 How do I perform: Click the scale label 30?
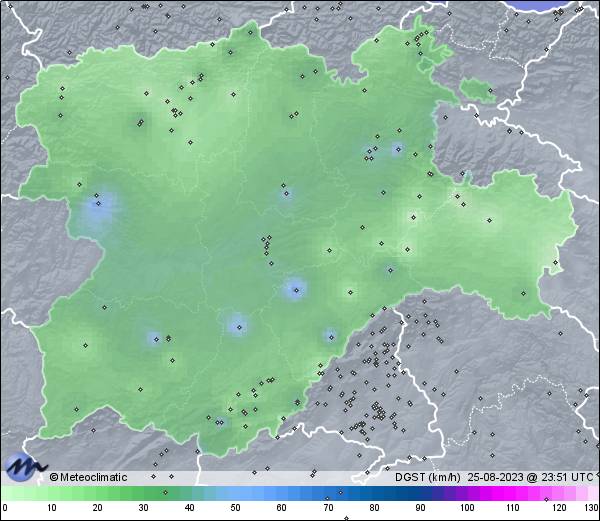[x=143, y=508]
